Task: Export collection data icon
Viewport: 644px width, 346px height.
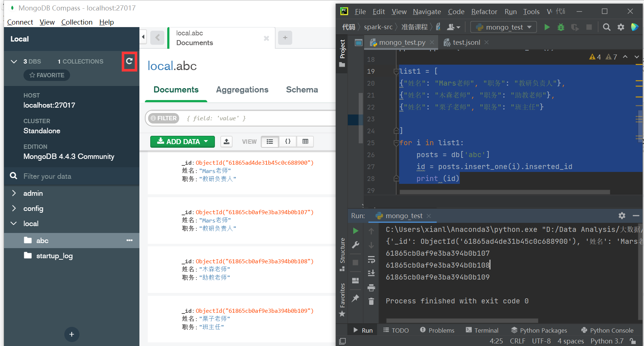Action: pos(226,142)
